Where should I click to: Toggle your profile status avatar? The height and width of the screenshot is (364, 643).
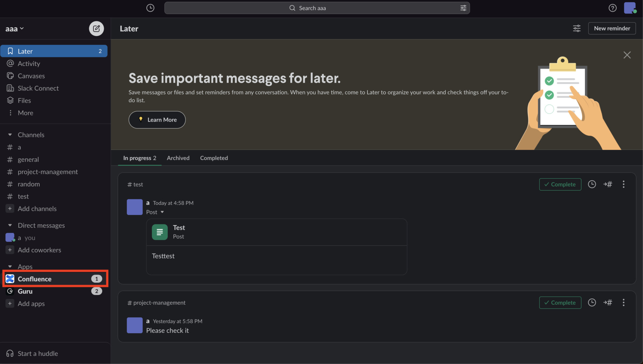[x=631, y=8]
